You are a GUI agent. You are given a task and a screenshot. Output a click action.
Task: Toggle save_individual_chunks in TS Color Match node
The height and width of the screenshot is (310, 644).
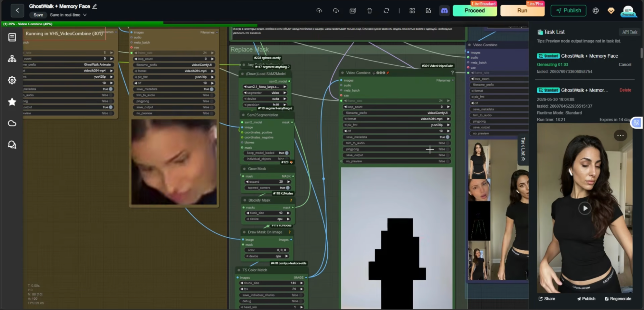click(301, 295)
